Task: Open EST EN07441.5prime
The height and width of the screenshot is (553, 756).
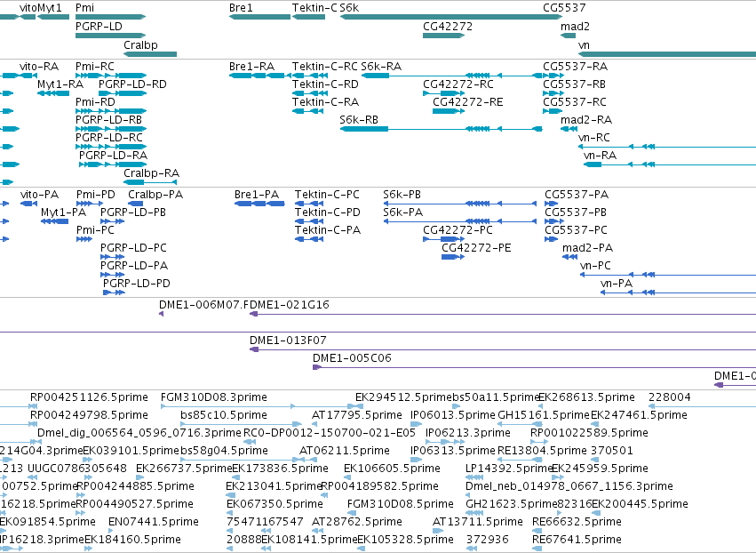Action: click(154, 522)
